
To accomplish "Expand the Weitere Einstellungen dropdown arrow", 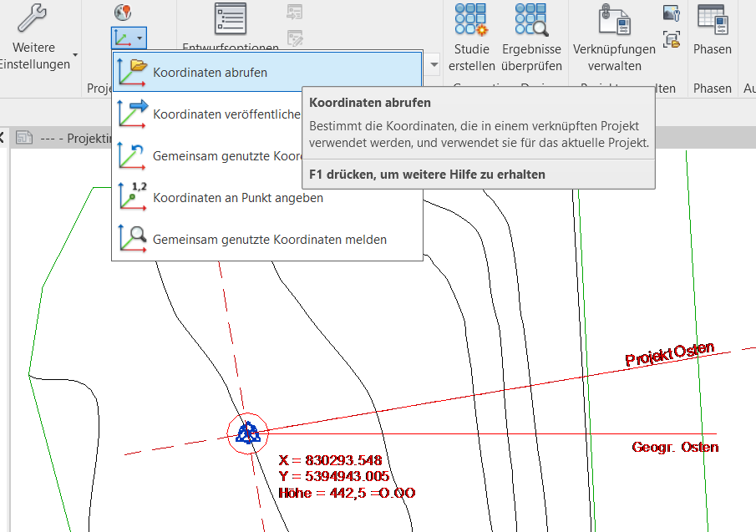I will coord(76,55).
